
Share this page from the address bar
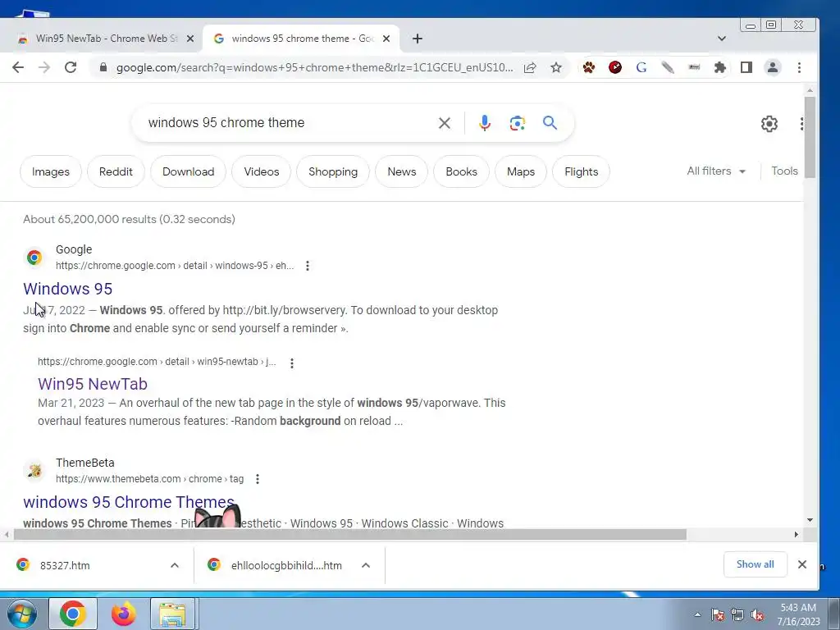click(x=530, y=67)
